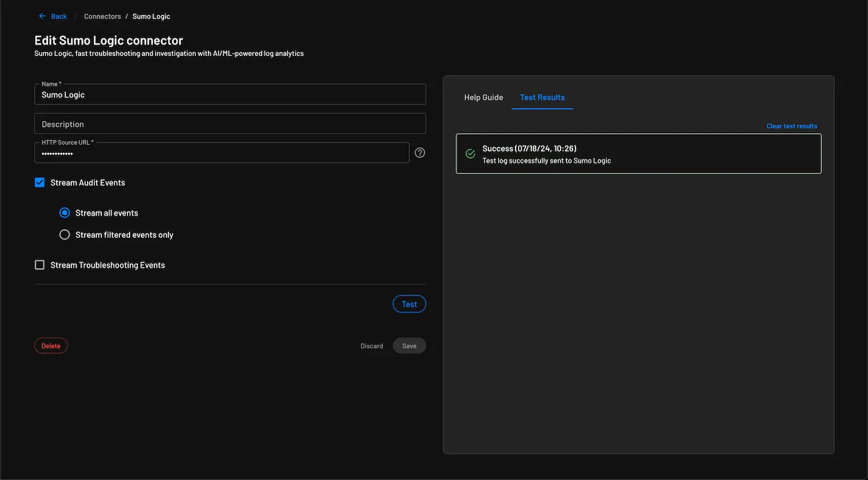Click the 'Edit Sumo Logic connector' heading
The height and width of the screenshot is (480, 868).
[x=108, y=40]
